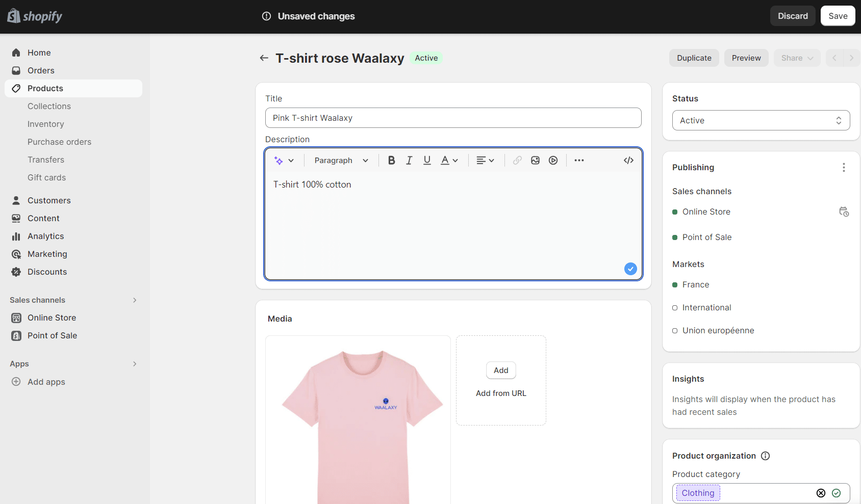Go to next product arrow

tap(851, 58)
